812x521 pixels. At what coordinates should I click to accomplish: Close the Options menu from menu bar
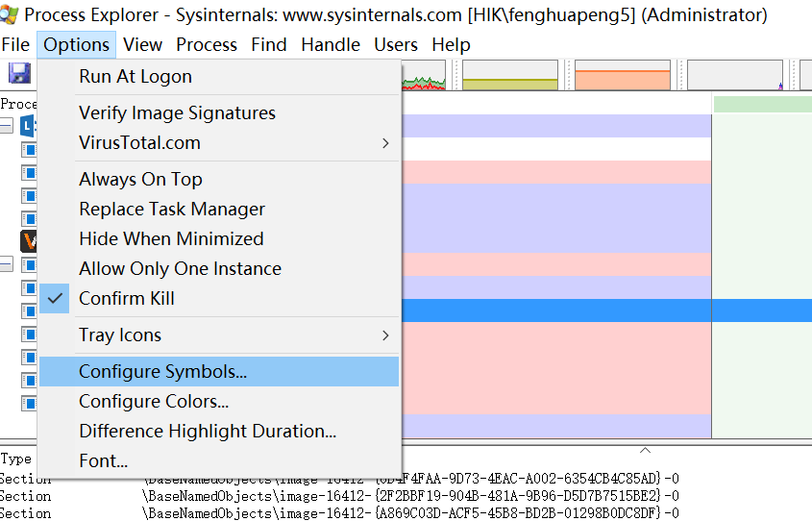click(76, 44)
